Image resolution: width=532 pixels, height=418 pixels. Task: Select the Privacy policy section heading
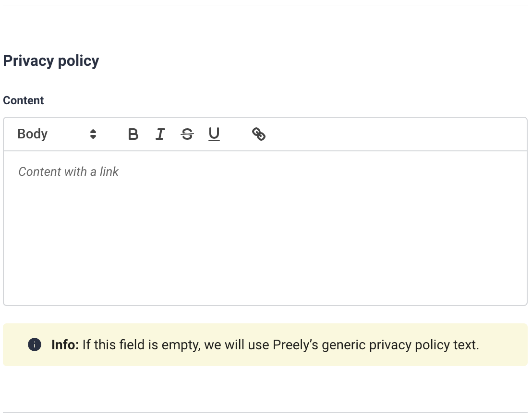pos(51,61)
